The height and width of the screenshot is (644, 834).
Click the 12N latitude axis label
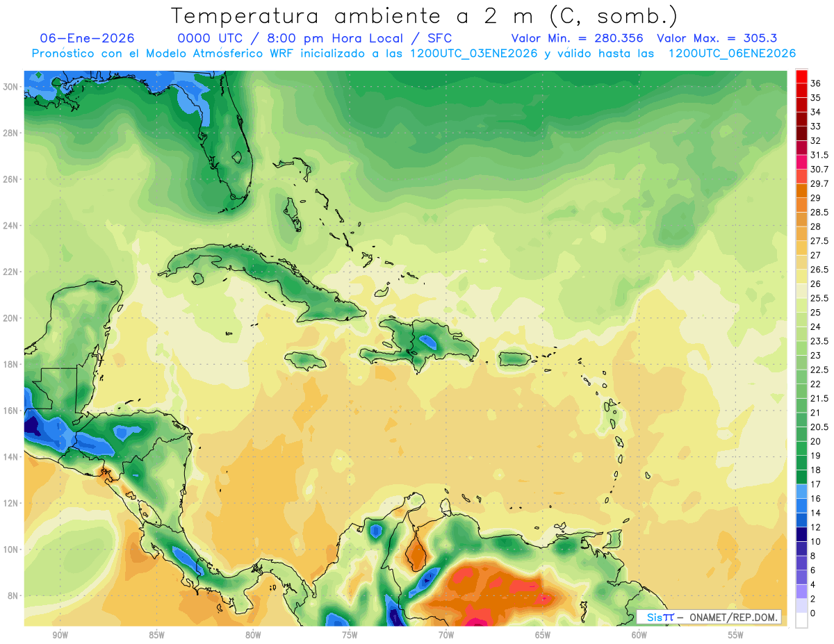(x=10, y=503)
